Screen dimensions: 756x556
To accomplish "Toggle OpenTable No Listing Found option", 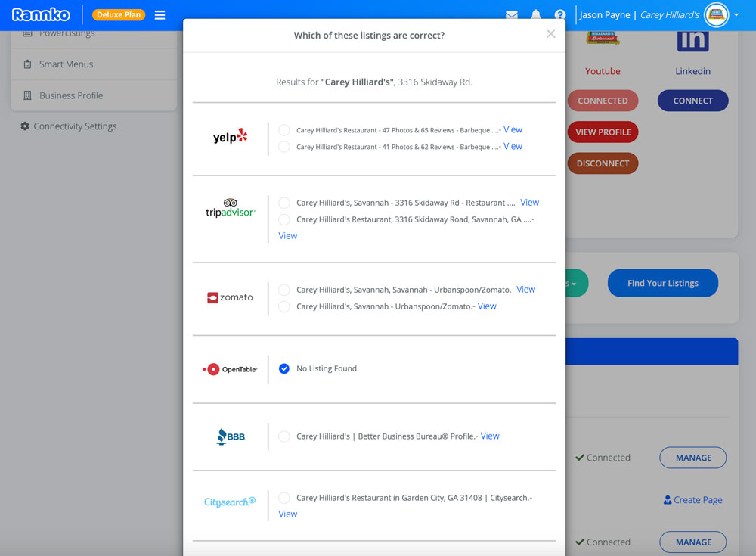I will 284,368.
